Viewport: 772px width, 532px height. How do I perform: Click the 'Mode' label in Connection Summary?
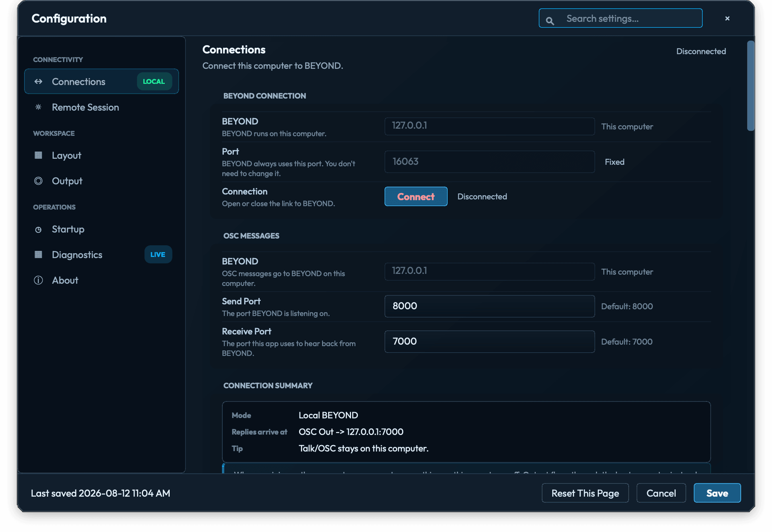(241, 415)
